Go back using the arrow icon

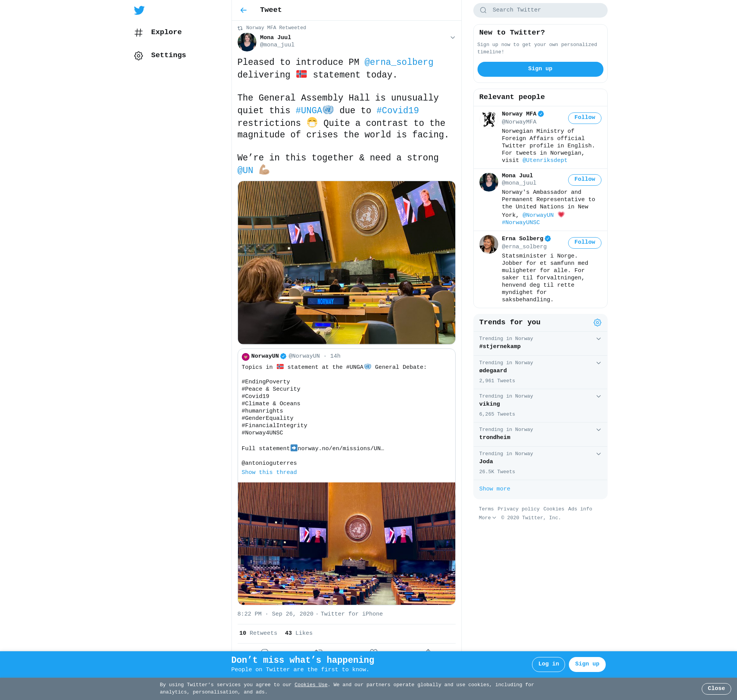243,10
